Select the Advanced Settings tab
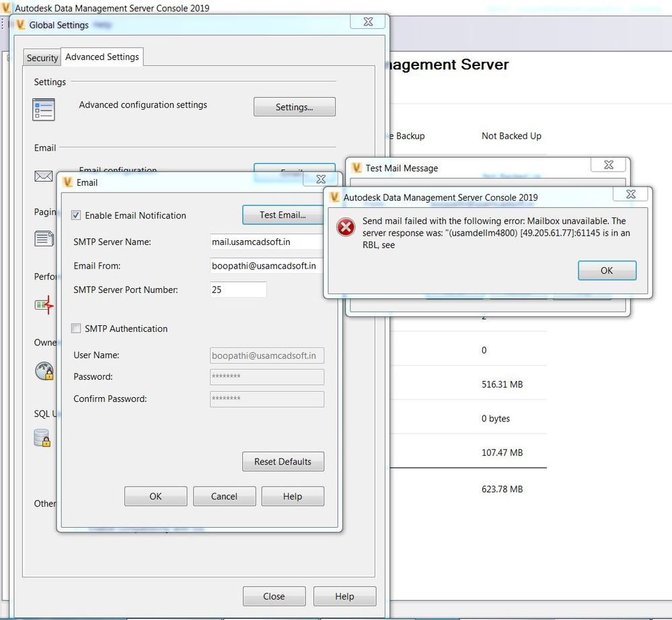Viewport: 672px width, 620px height. pos(102,57)
